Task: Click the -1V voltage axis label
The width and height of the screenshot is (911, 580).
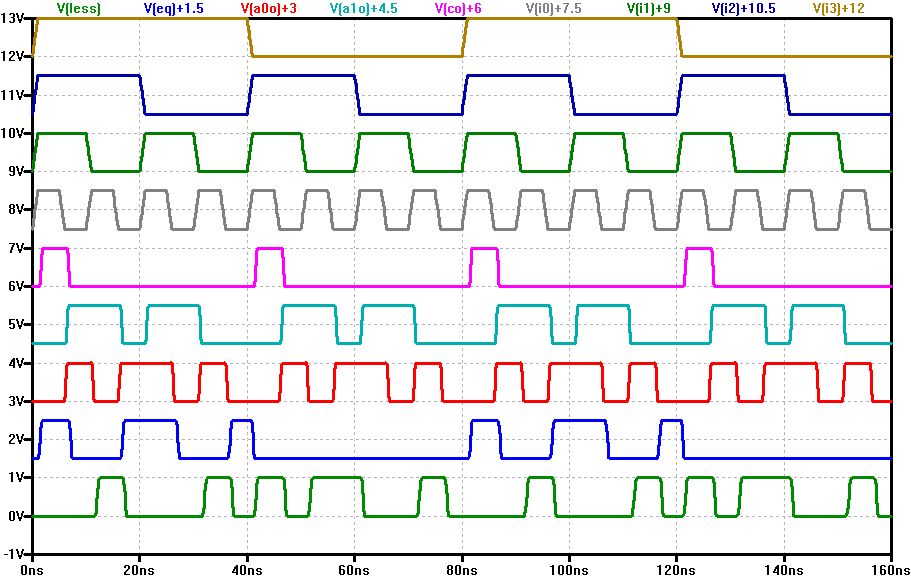Action: click(x=16, y=555)
